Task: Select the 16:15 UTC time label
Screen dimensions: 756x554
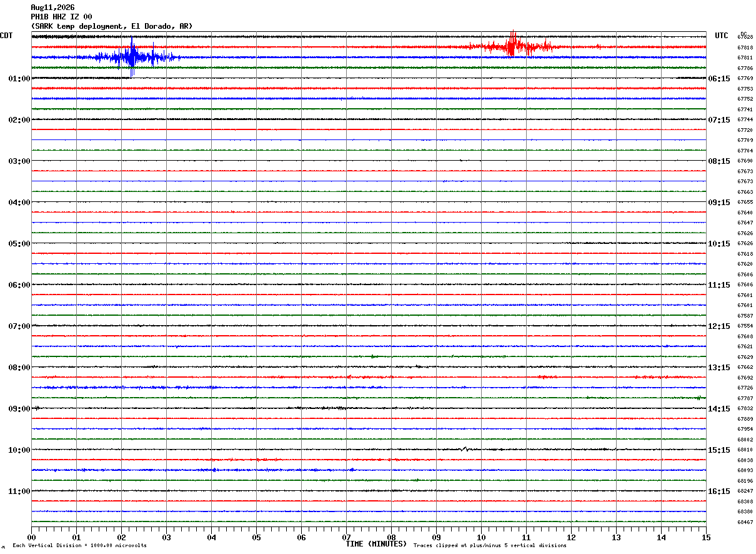Action: point(719,491)
